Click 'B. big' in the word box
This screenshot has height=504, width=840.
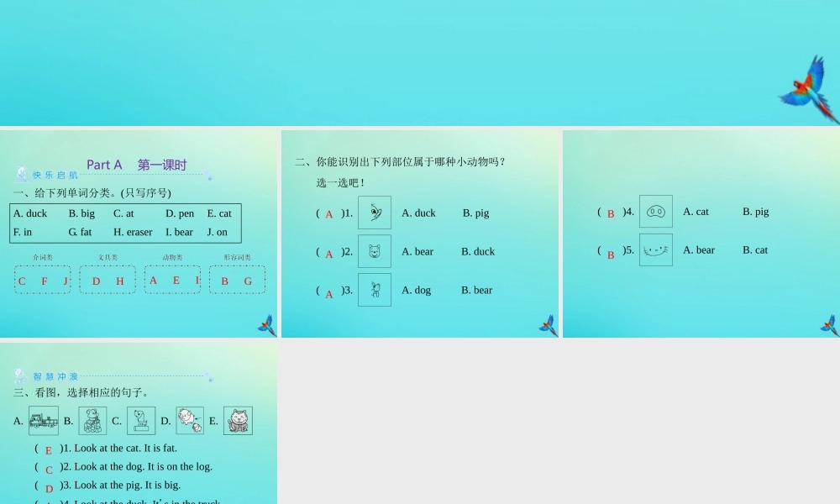click(81, 213)
